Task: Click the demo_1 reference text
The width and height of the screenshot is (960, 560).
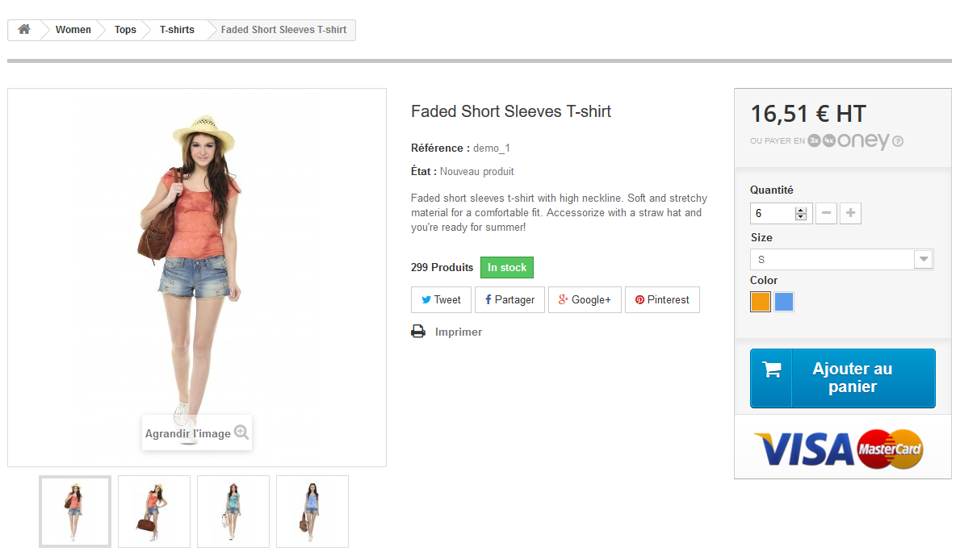Action: pos(492,148)
